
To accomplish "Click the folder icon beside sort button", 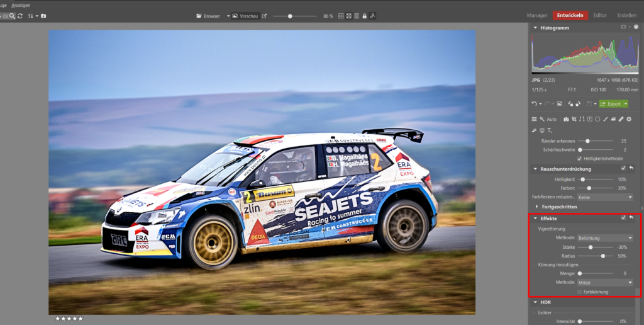I will coord(43,16).
